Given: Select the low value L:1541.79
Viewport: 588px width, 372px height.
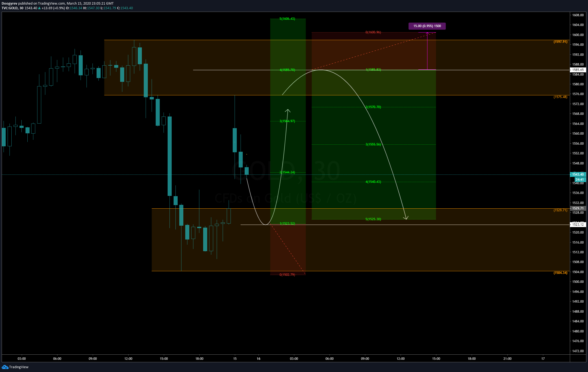Looking at the screenshot, I should (108, 8).
